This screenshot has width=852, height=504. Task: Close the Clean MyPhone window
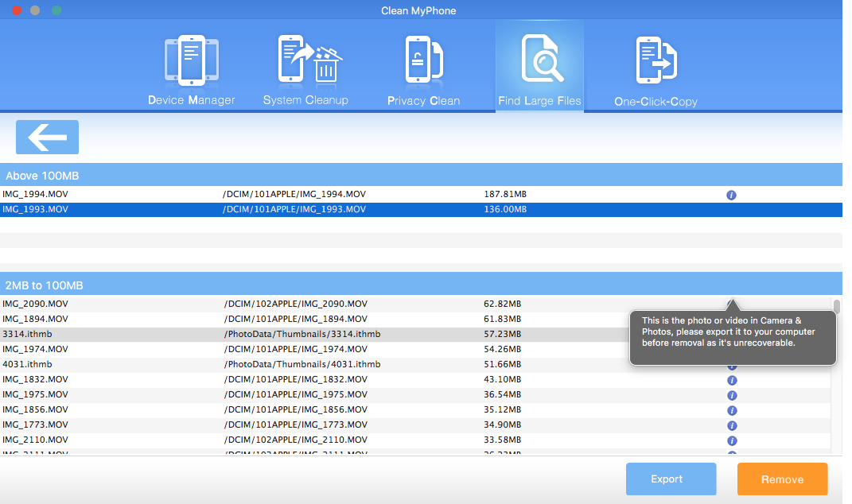click(17, 10)
